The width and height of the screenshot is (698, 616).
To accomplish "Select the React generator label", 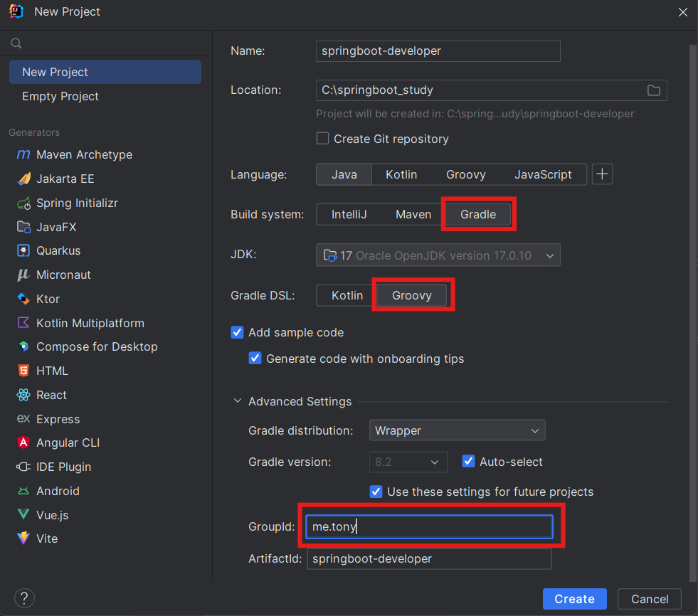I will (52, 395).
